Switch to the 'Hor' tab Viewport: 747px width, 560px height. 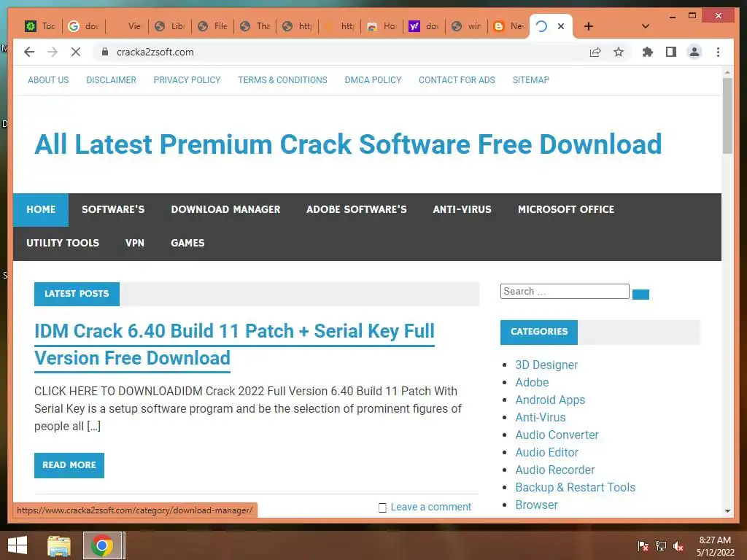coord(382,26)
